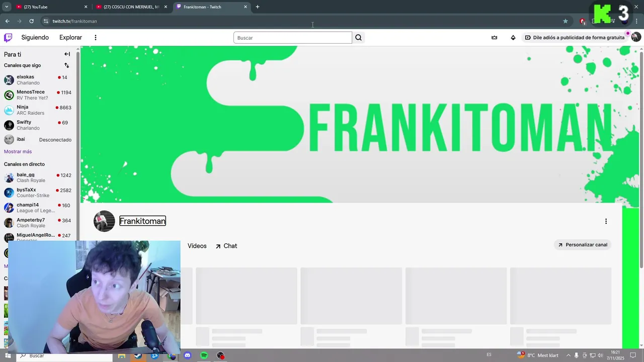
Task: Open MenosTrece channel in sidebar
Action: (x=38, y=95)
